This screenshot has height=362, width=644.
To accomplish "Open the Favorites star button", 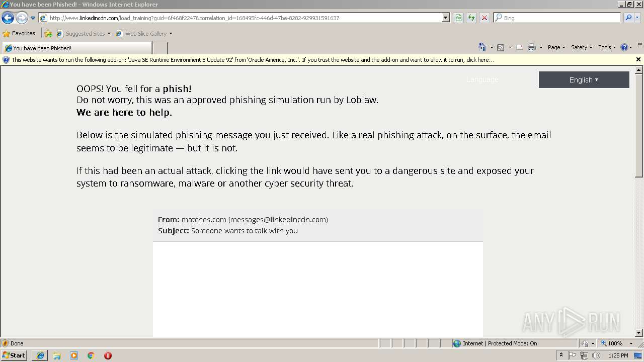I will (x=19, y=34).
